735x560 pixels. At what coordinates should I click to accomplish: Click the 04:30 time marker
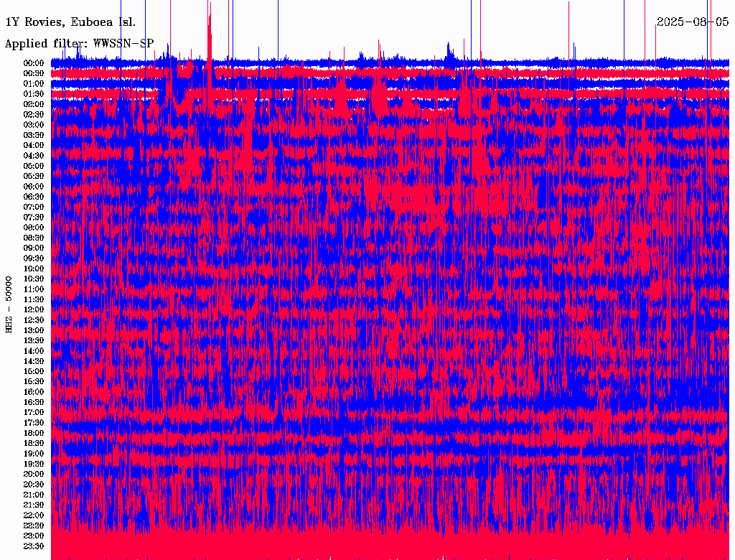[x=33, y=156]
